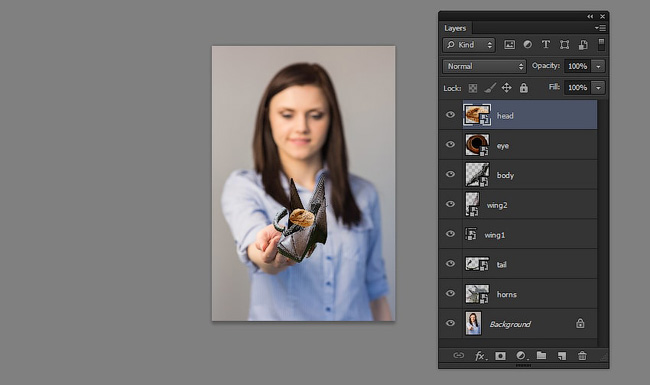650x385 pixels.
Task: Delete the layer with the trash icon
Action: click(582, 356)
